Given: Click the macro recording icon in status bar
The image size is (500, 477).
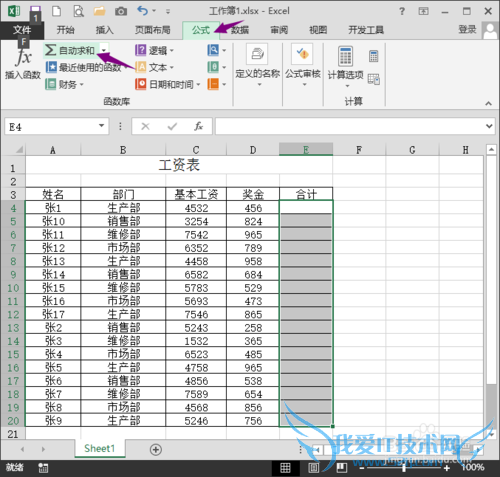Looking at the screenshot, I should pyautogui.click(x=43, y=468).
